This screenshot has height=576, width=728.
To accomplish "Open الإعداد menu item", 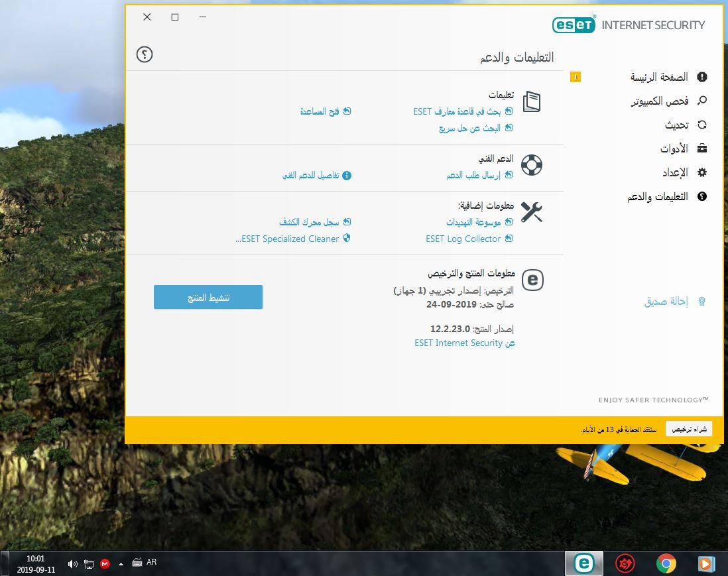I will coord(675,172).
